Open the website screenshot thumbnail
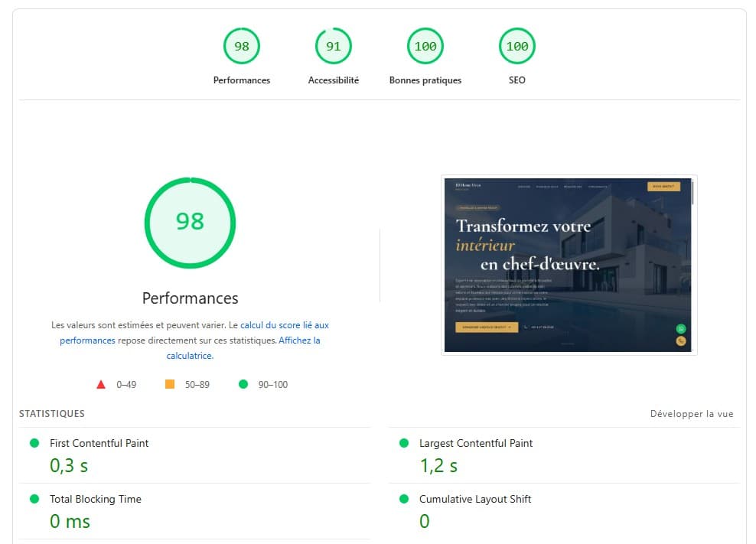 pos(569,265)
